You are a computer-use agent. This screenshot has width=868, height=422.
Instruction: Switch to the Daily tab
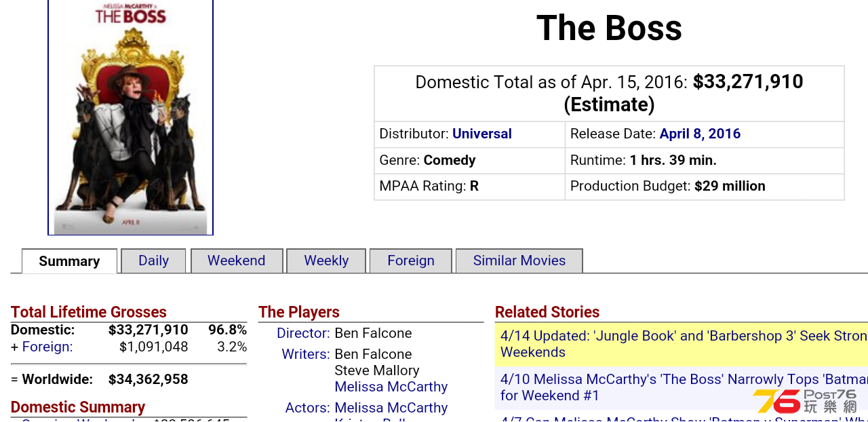pyautogui.click(x=153, y=261)
